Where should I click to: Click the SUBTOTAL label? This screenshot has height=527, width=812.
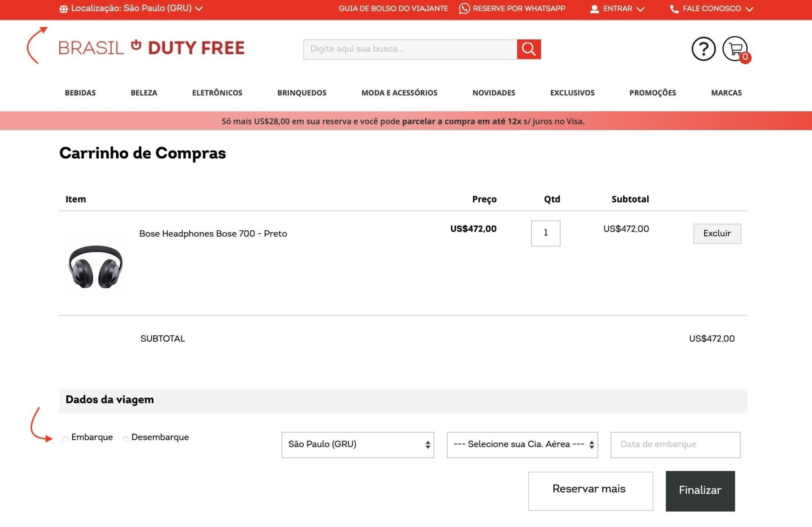pyautogui.click(x=162, y=339)
